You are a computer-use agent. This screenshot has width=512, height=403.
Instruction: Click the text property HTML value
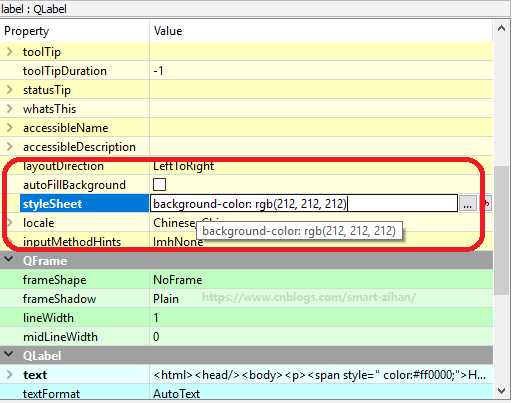pyautogui.click(x=319, y=375)
